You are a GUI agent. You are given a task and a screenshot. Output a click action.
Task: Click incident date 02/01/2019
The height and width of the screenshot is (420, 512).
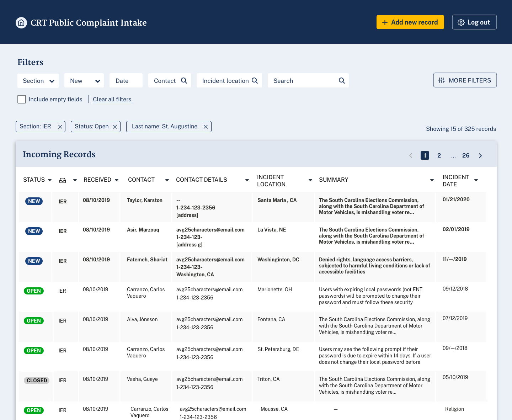point(456,229)
